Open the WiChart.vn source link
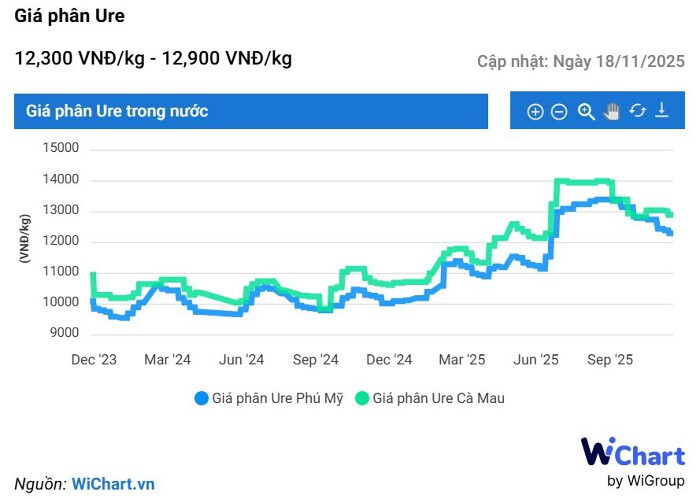The width and height of the screenshot is (700, 499). coord(113,484)
